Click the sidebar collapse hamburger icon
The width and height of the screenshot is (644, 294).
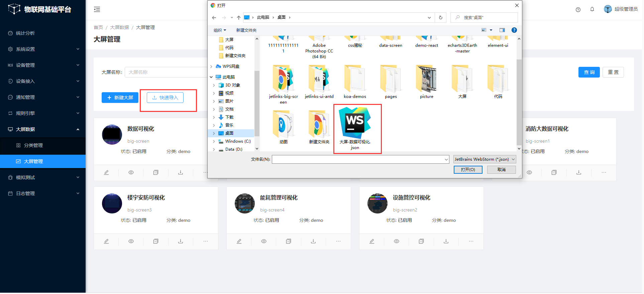97,9
